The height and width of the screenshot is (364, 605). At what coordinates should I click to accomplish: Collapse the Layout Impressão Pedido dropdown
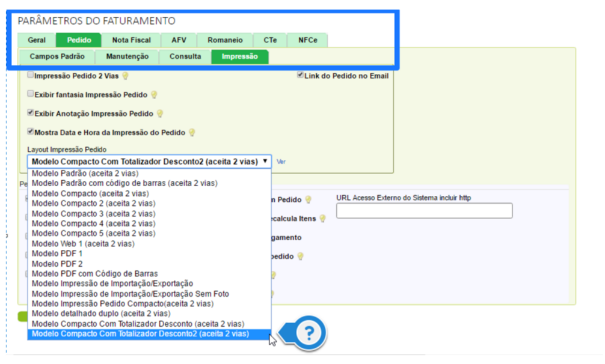149,162
